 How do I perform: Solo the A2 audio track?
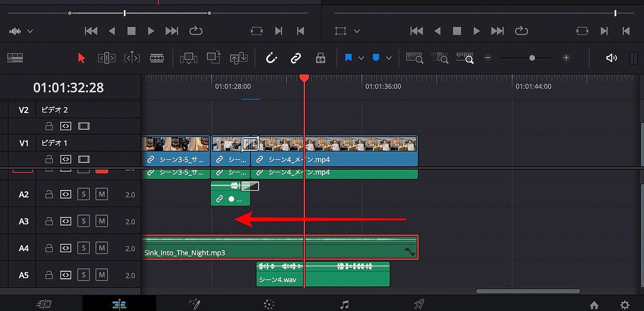[84, 194]
